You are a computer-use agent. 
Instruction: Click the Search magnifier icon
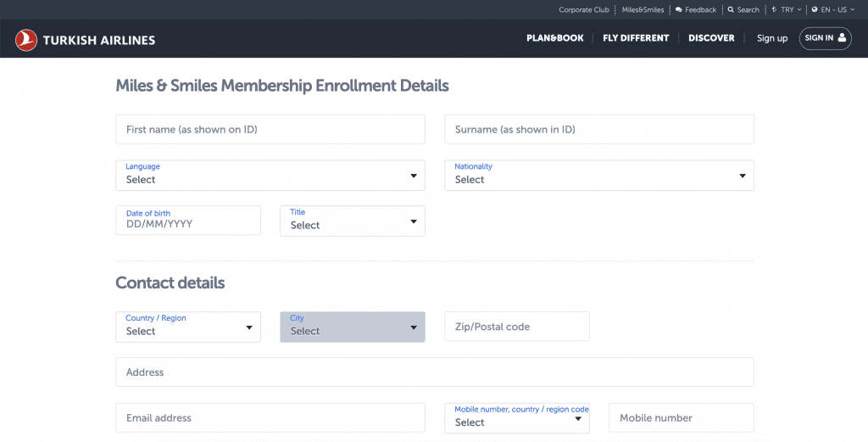coord(731,10)
